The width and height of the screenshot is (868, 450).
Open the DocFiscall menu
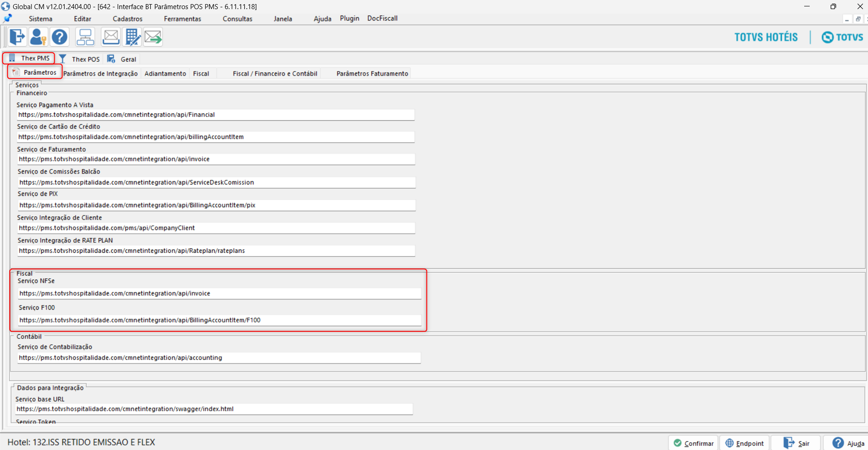coord(382,18)
